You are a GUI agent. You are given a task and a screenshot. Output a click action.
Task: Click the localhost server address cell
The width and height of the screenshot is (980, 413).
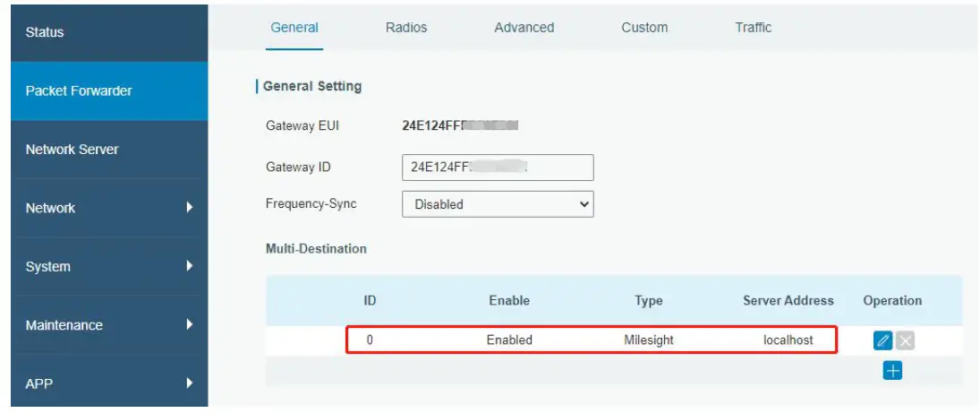[788, 340]
